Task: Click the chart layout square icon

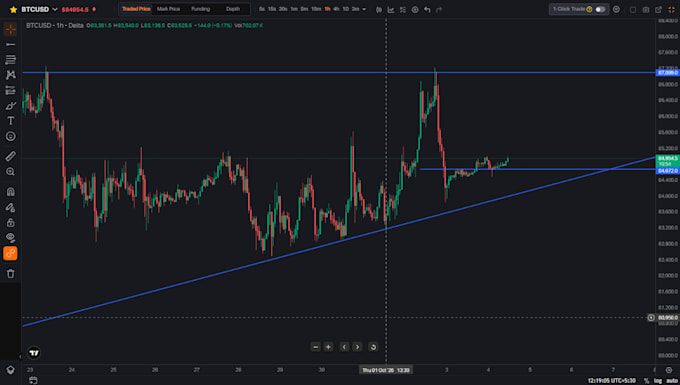Action: [633, 10]
